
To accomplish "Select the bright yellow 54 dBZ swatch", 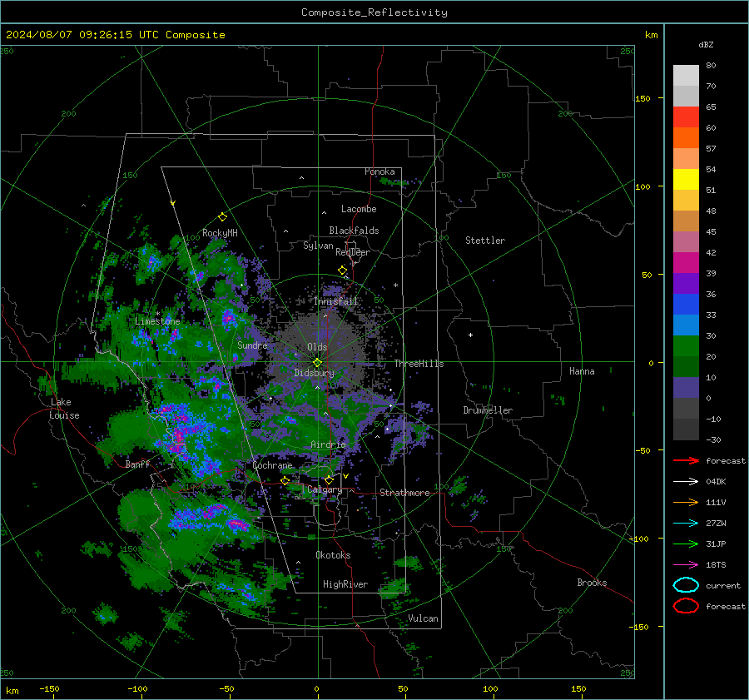I will (686, 179).
